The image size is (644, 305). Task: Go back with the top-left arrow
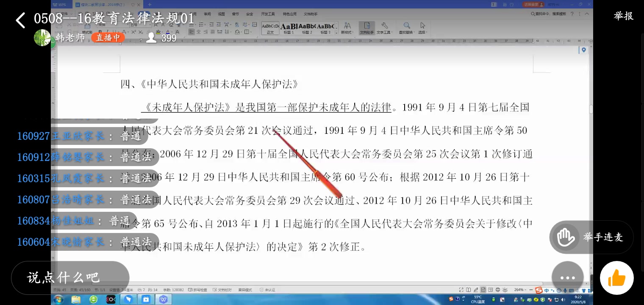pyautogui.click(x=20, y=20)
